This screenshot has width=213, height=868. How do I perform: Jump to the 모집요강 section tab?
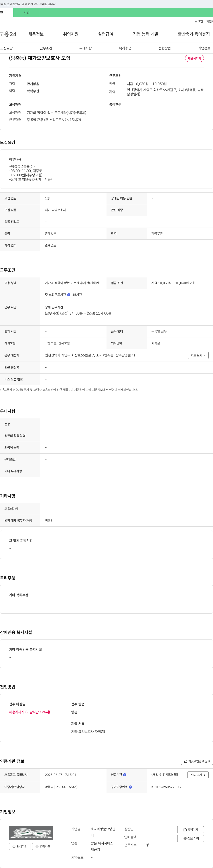point(6,48)
